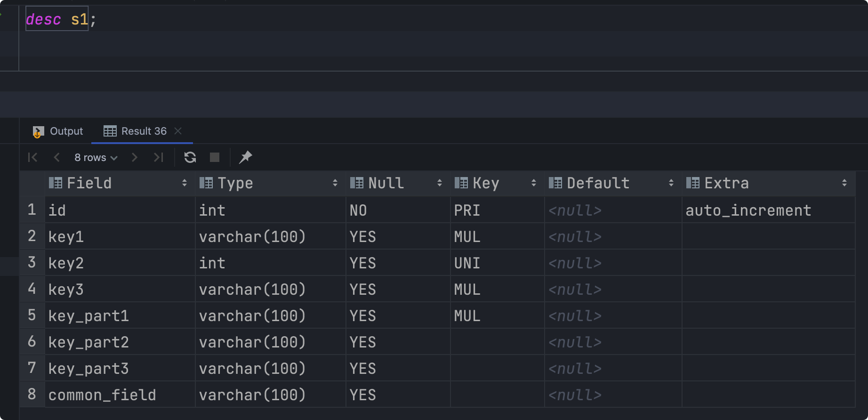Sort by the Type column arrows

[x=335, y=183]
